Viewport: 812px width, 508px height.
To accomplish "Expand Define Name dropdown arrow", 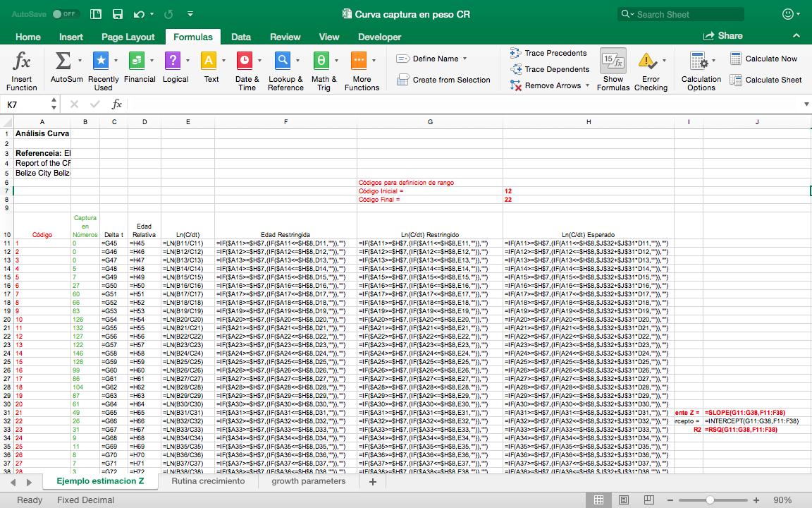I will pyautogui.click(x=465, y=59).
